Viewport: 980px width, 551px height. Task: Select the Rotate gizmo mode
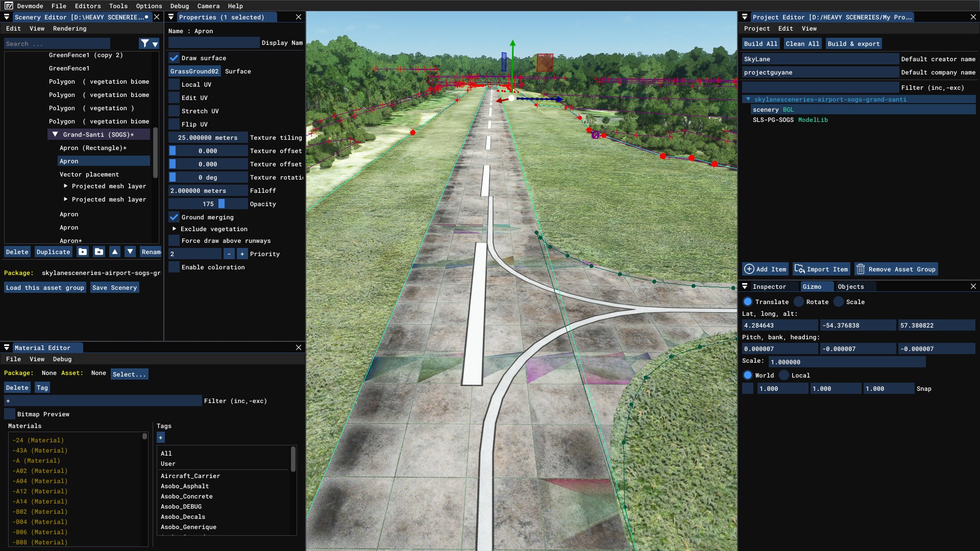pyautogui.click(x=799, y=302)
